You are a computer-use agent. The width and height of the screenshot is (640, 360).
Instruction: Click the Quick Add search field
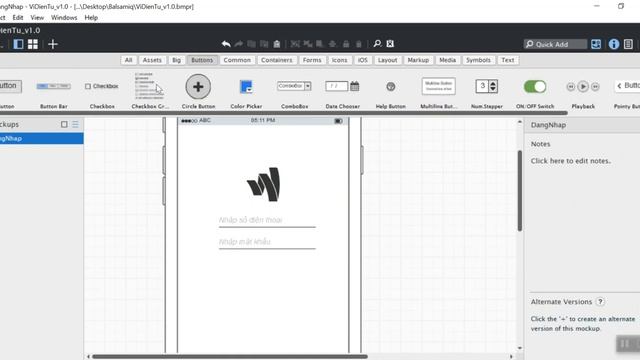coord(556,44)
